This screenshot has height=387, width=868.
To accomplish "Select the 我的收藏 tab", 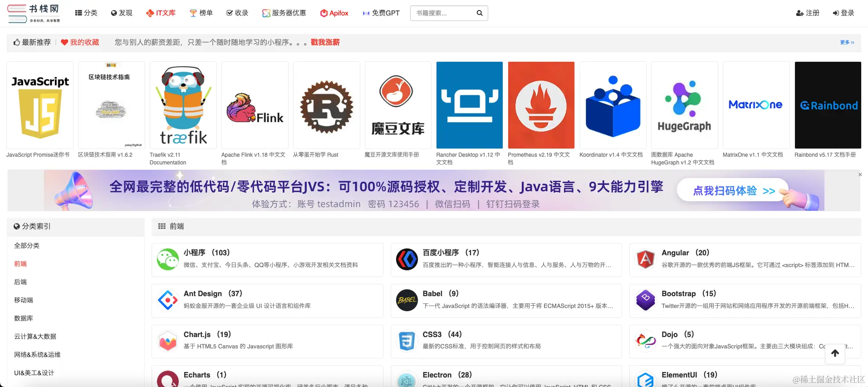I will 80,42.
